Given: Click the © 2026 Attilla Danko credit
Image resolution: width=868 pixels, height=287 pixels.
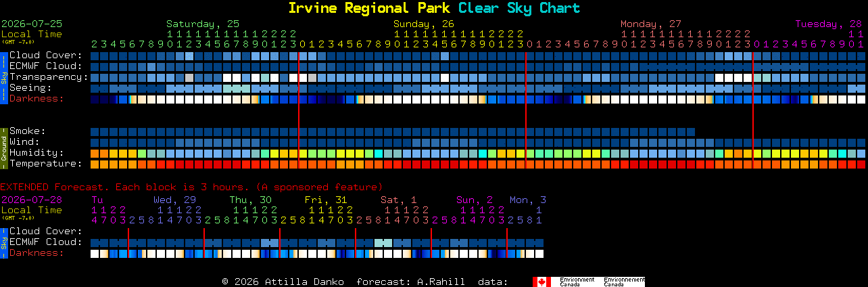Looking at the screenshot, I should coord(283,281).
